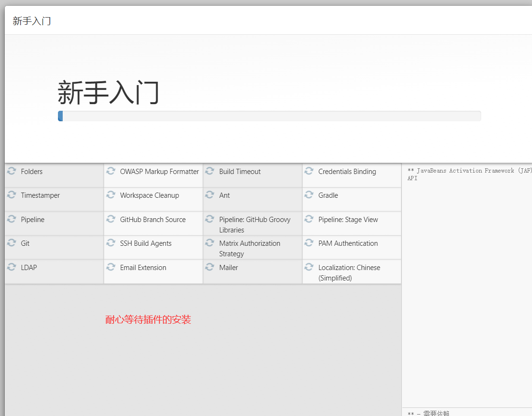532x416 pixels.
Task: Select the Folders plugin label
Action: click(x=31, y=172)
